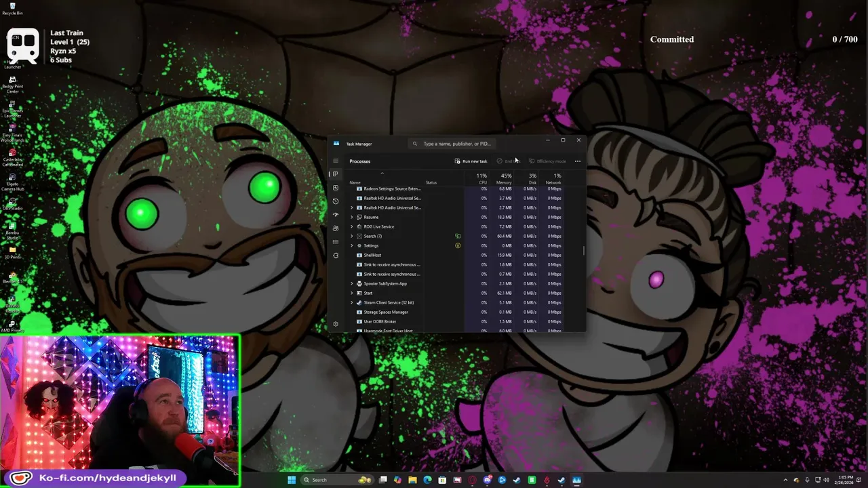Expand the Settings process group
This screenshot has height=488, width=868.
pos(352,246)
